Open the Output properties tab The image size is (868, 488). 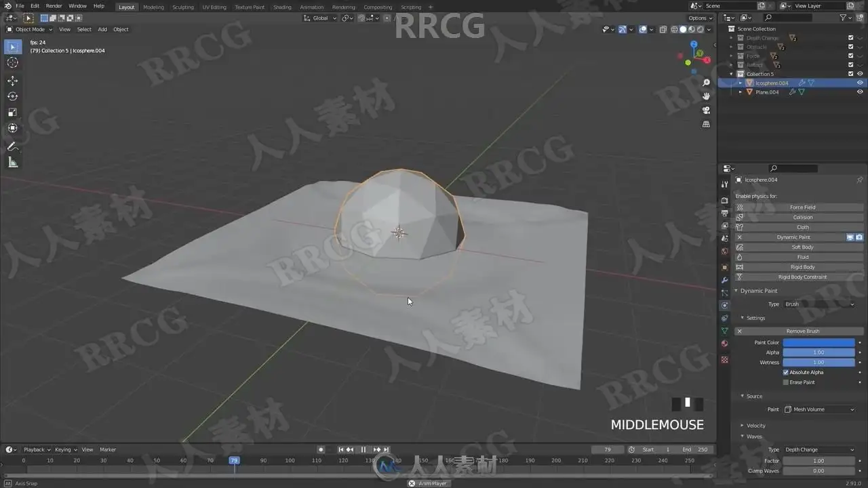(x=724, y=213)
